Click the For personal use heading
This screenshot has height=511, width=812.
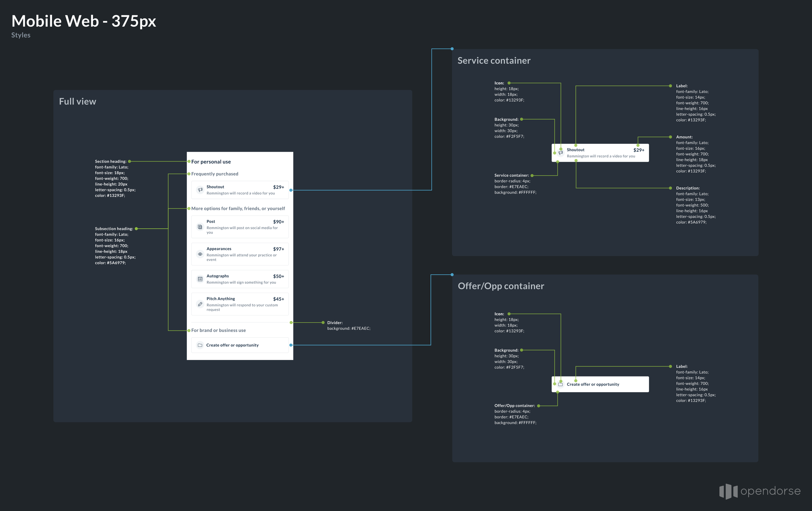click(x=211, y=162)
